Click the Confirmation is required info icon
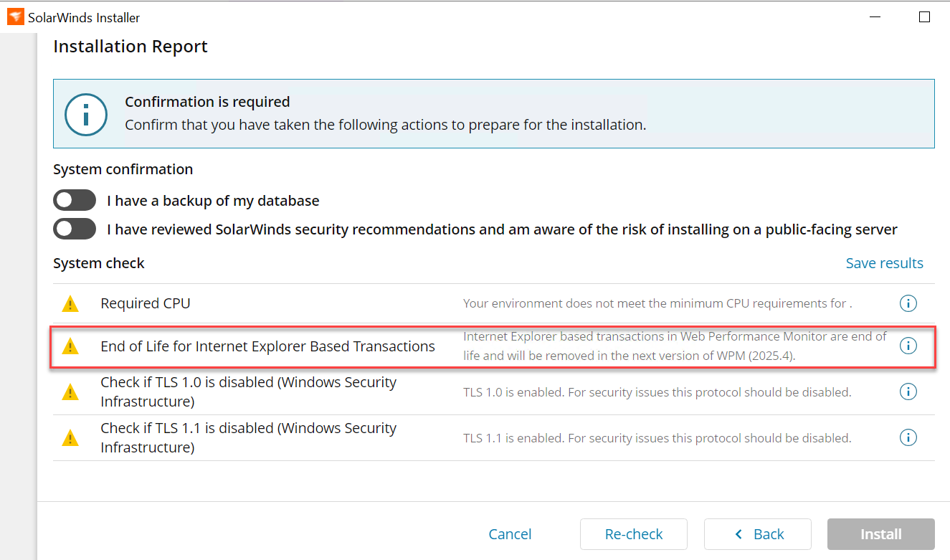Screen dimensions: 950x560 point(86,114)
